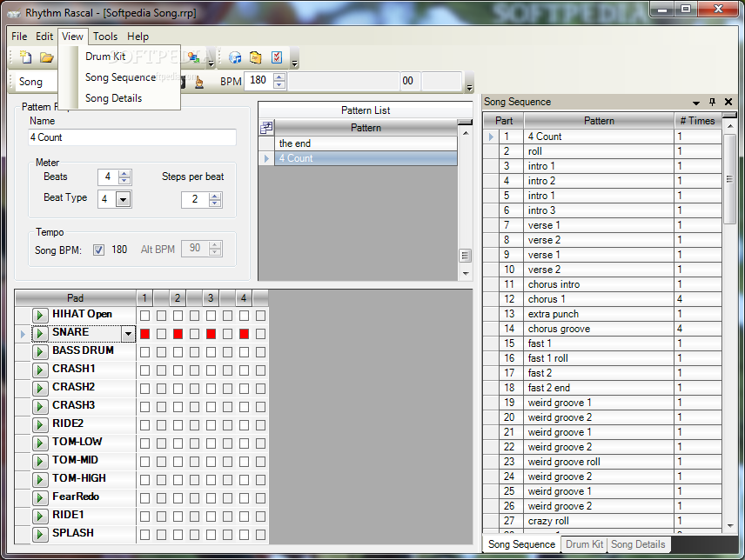Toggle the Song BPM checkbox
This screenshot has width=745, height=560.
pos(98,250)
